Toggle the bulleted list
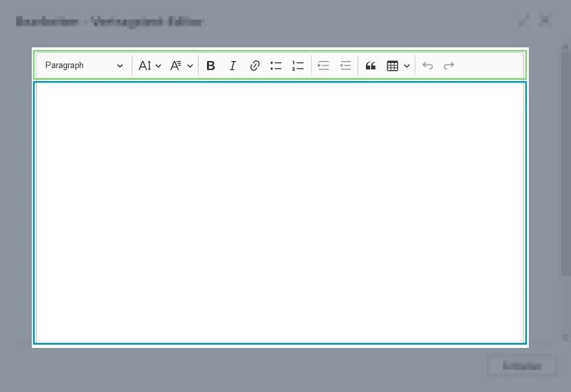The width and height of the screenshot is (571, 392). click(275, 65)
